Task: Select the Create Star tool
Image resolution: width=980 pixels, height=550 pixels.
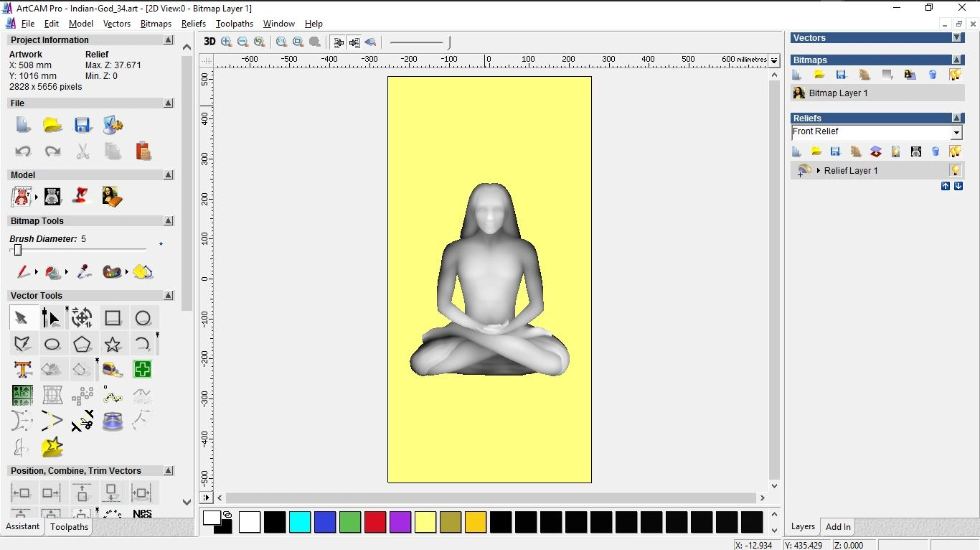Action: 113,344
